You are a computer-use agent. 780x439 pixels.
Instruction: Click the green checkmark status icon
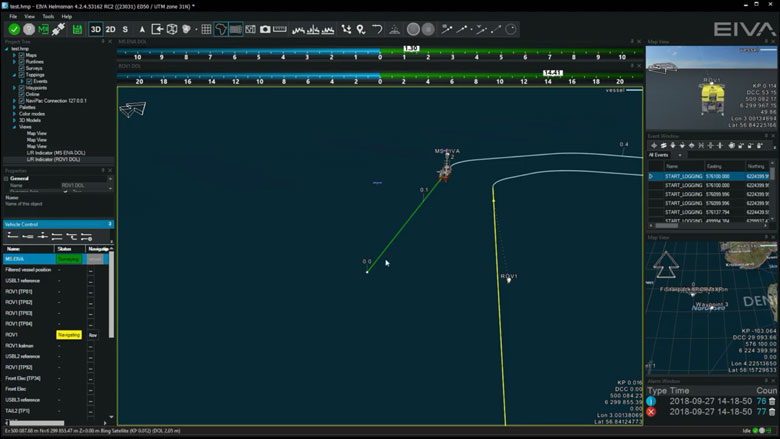tap(14, 29)
